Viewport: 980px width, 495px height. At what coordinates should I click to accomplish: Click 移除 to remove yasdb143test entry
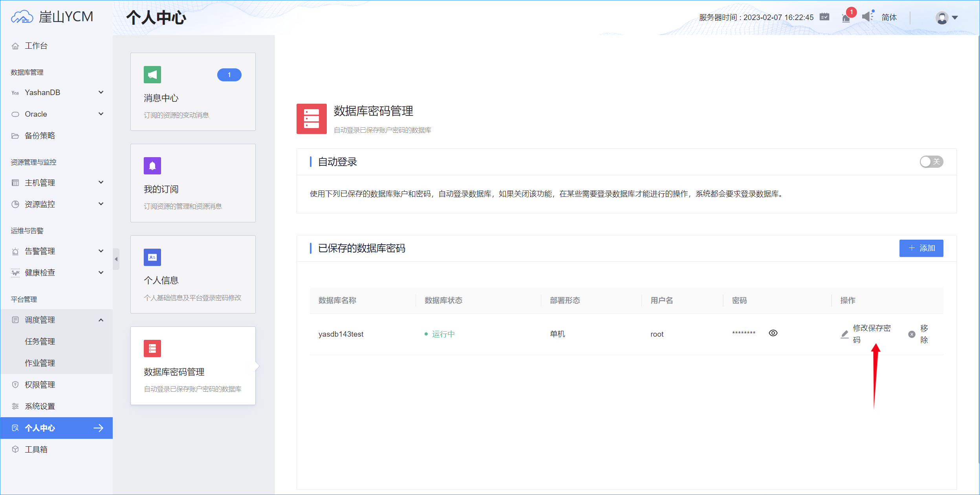click(x=923, y=334)
